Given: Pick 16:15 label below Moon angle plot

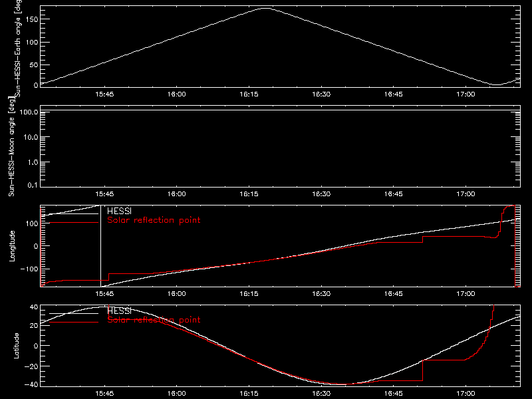Looking at the screenshot, I should coord(249,194).
